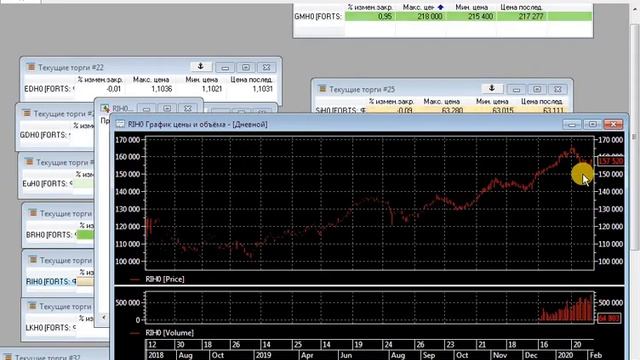640x360 pixels.
Task: Minimize the RIH0 price chart window
Action: (572, 124)
